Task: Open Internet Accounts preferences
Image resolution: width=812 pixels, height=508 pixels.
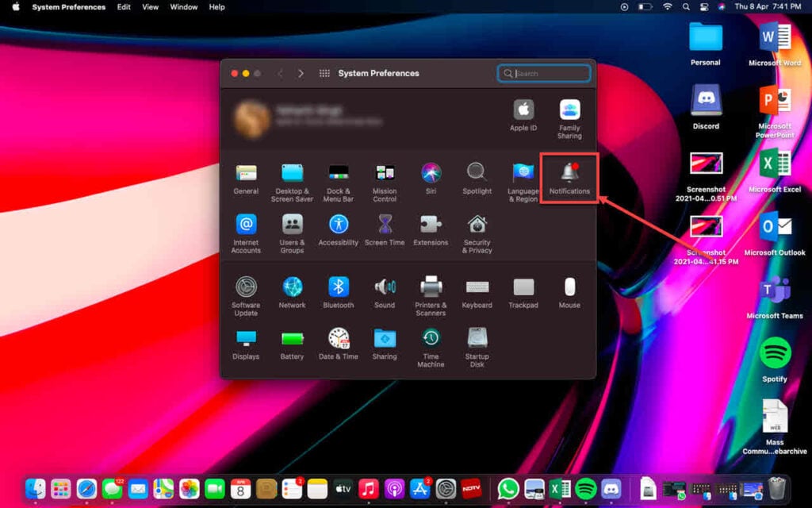Action: pos(246,234)
